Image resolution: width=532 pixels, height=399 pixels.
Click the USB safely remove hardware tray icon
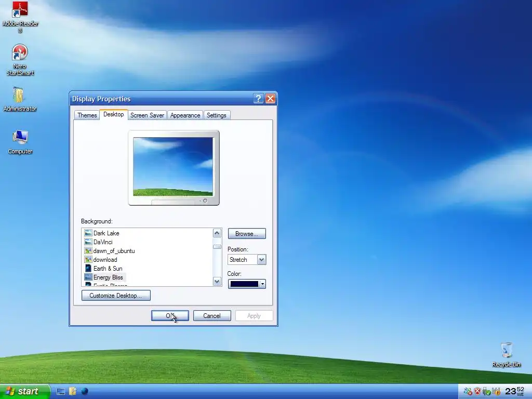[486, 392]
